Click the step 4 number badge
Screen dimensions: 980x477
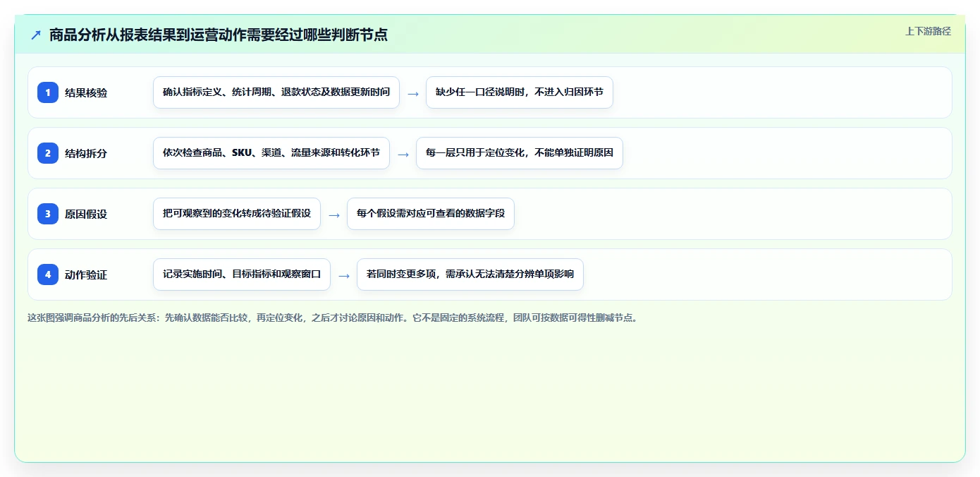[48, 274]
